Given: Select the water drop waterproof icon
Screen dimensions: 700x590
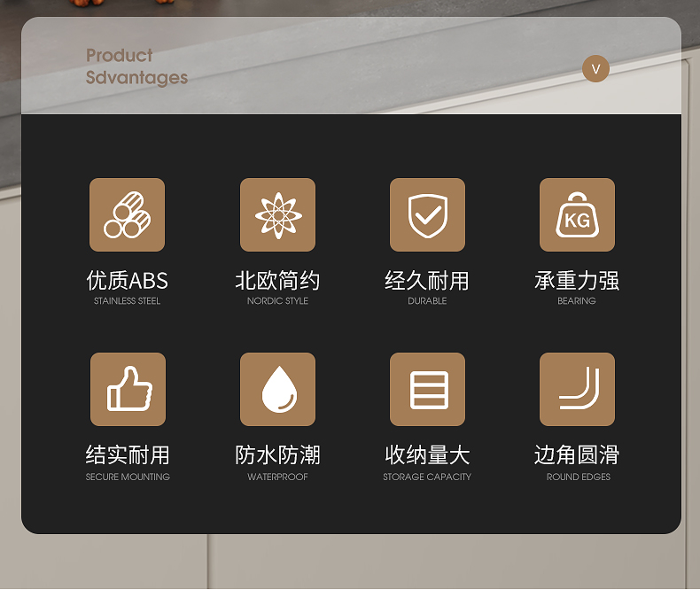Looking at the screenshot, I should click(277, 389).
